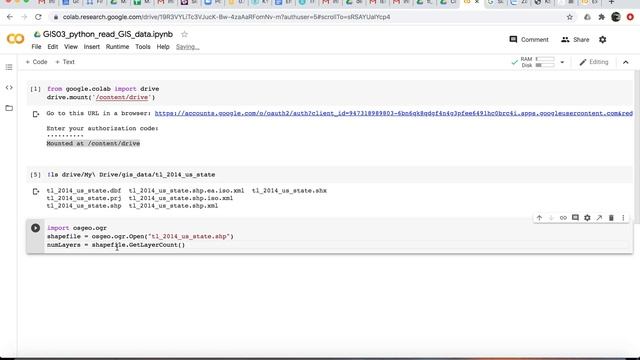Clear output of the ls command cell
This screenshot has height=360, width=640.
click(x=36, y=191)
